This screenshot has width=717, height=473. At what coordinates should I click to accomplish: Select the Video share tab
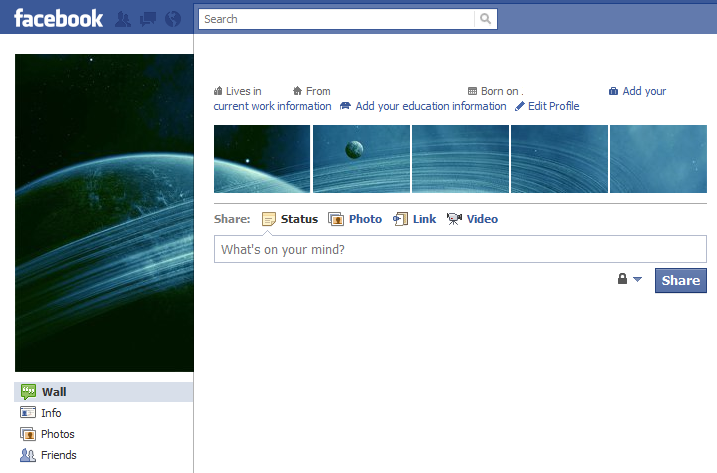(x=472, y=219)
